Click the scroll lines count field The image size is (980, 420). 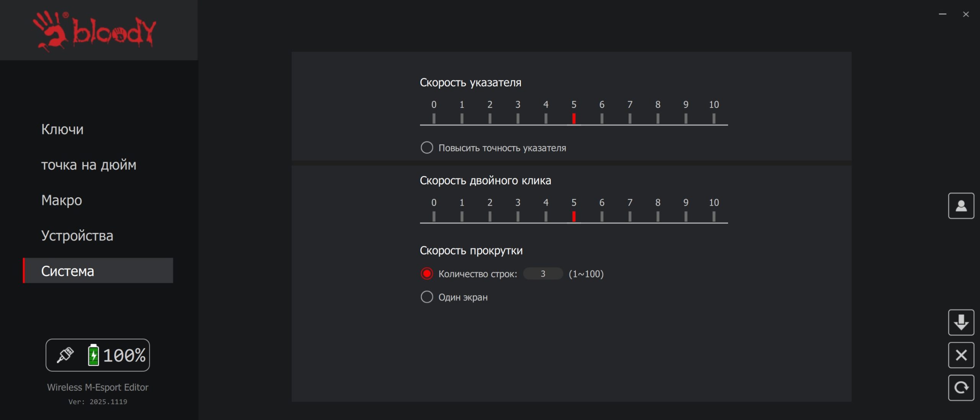click(543, 274)
